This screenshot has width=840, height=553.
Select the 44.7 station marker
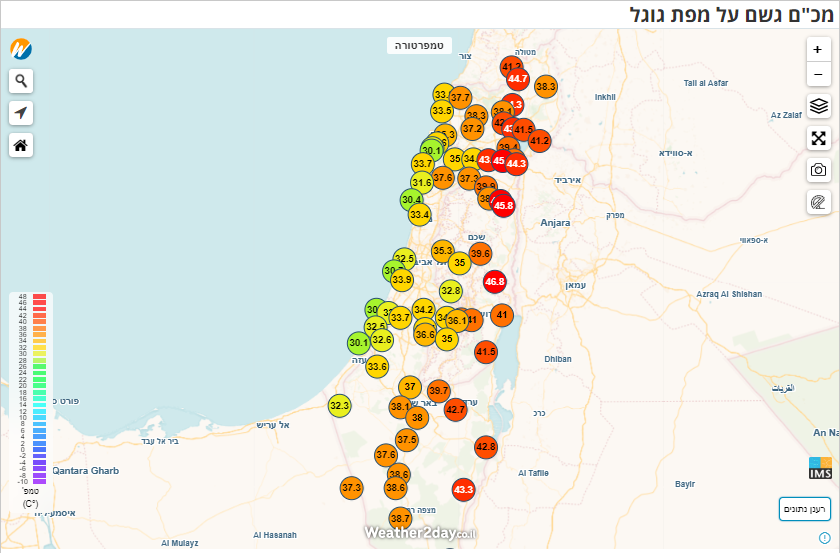click(x=518, y=79)
